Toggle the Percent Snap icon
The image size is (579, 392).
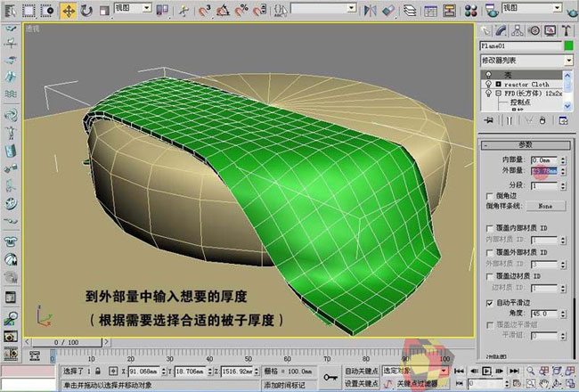click(241, 11)
